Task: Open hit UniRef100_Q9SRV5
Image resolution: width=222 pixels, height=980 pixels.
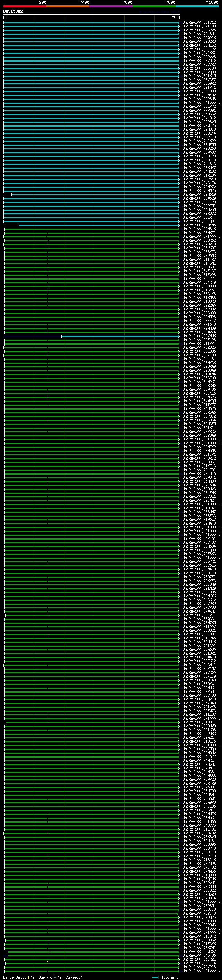Action: [199, 30]
